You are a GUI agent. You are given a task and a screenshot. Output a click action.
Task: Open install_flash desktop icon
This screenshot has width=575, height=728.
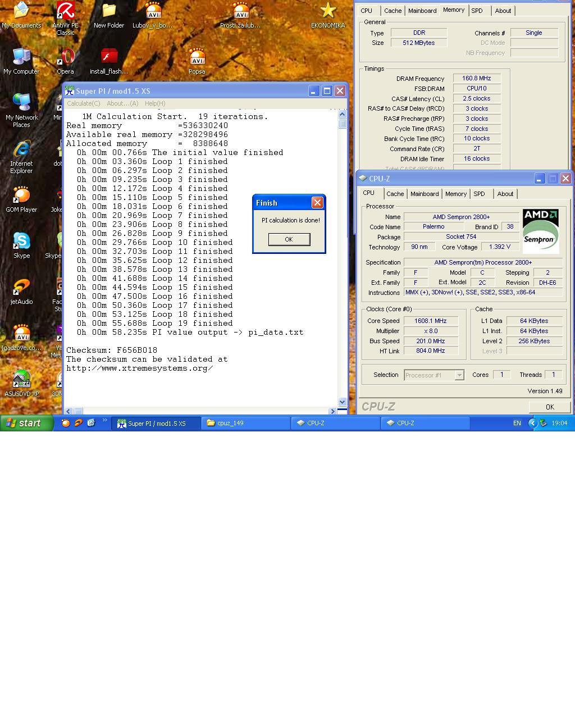(x=109, y=61)
